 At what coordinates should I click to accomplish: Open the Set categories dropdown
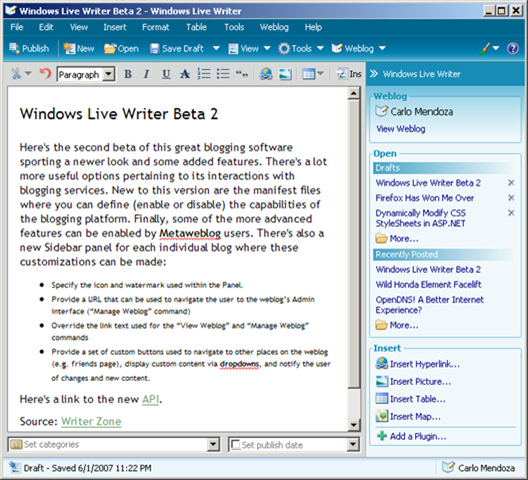pyautogui.click(x=213, y=445)
